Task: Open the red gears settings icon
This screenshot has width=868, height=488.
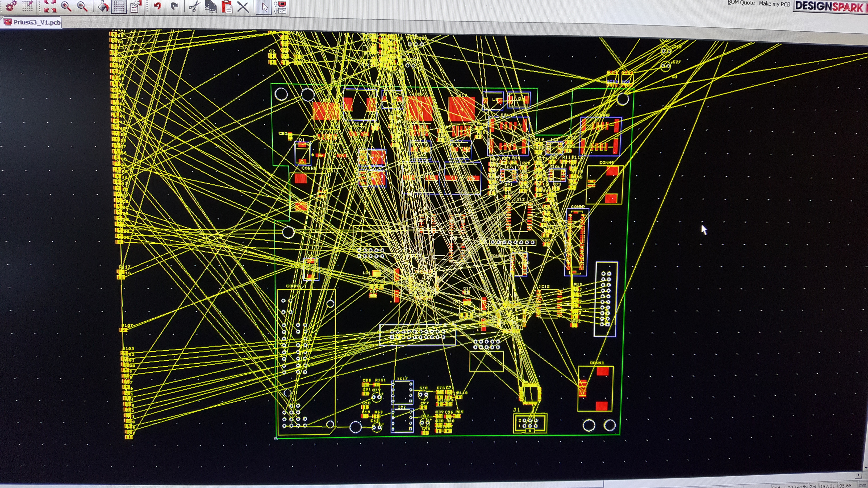Action: [11, 6]
